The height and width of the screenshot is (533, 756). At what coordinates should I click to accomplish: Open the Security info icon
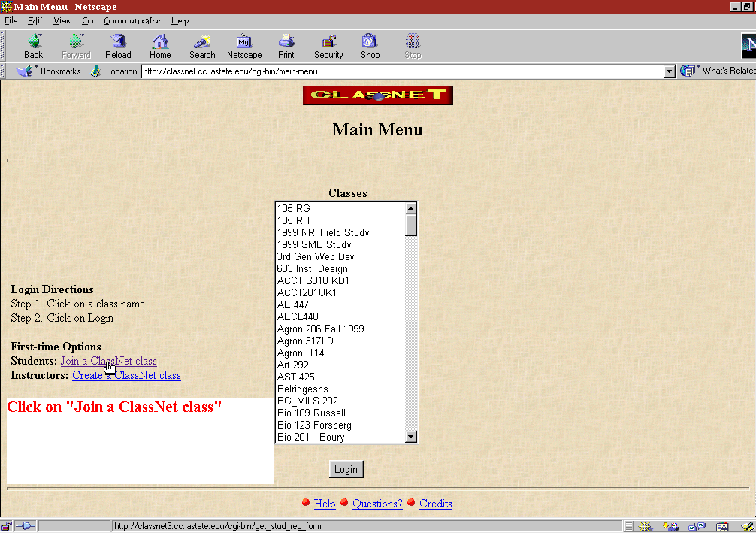328,46
